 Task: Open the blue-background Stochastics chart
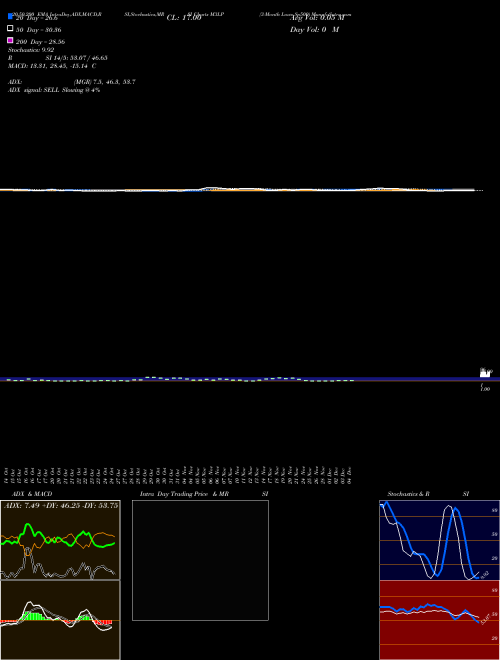pos(439,540)
